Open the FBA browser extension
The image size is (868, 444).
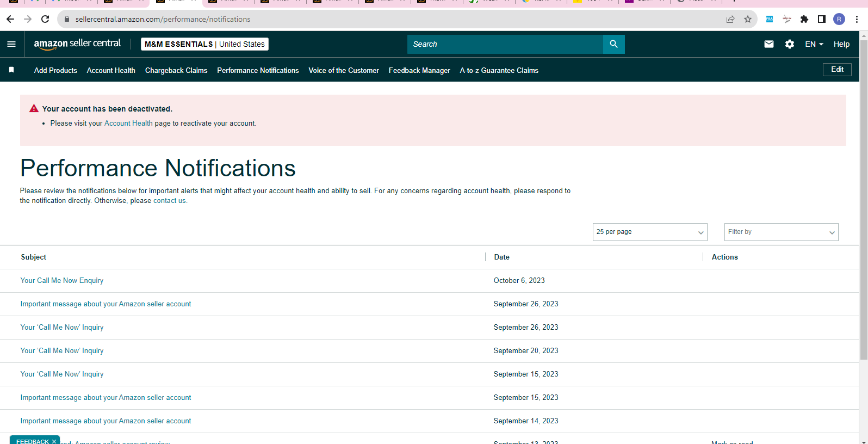[770, 19]
